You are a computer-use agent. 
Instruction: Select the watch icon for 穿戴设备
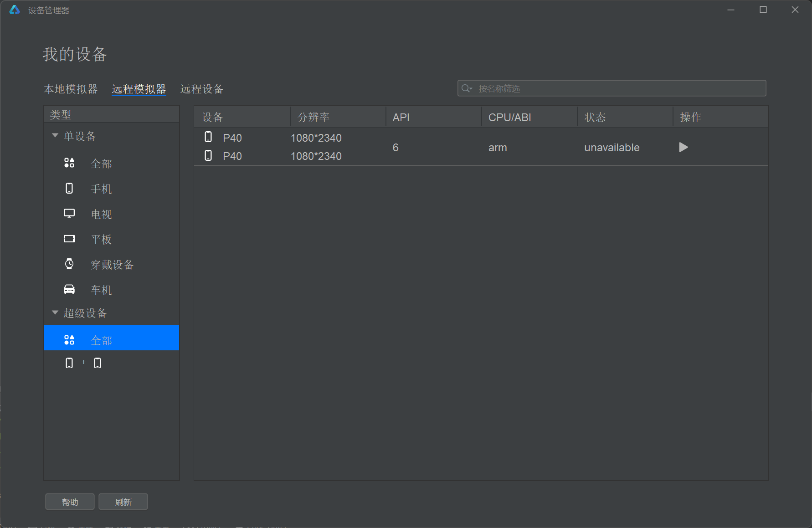[69, 264]
